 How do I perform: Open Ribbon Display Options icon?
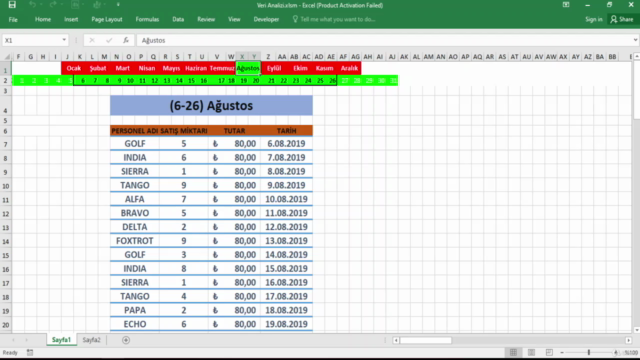pyautogui.click(x=566, y=5)
